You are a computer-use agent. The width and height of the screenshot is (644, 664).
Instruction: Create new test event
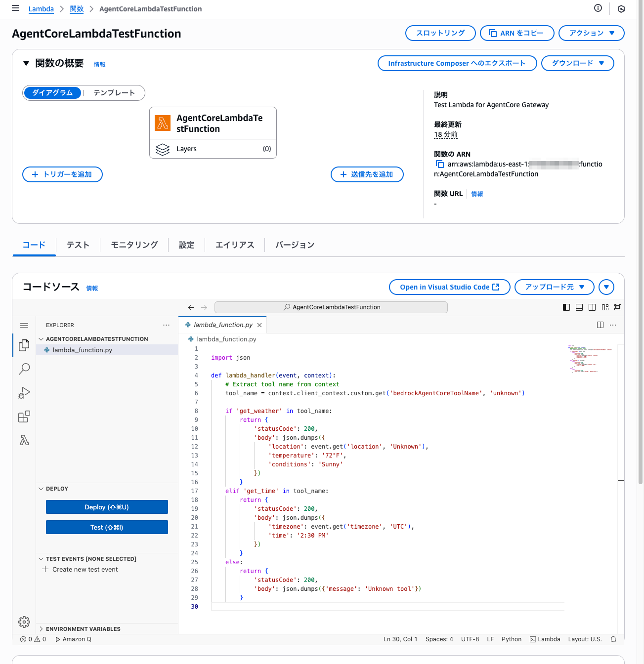[81, 569]
